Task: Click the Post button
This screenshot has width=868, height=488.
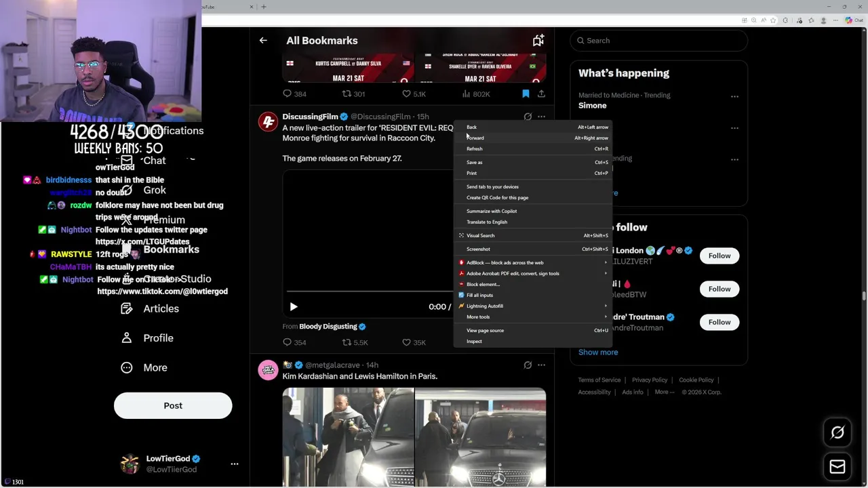Action: point(173,405)
